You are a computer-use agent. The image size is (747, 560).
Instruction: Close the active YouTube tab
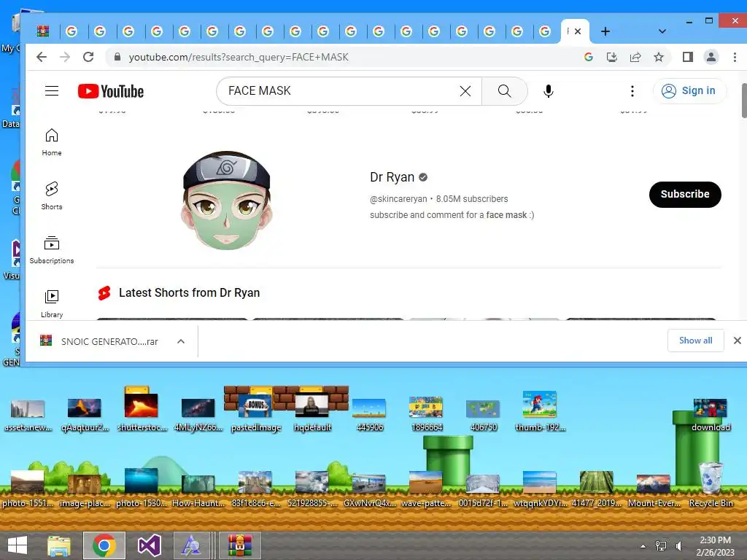[x=578, y=31]
